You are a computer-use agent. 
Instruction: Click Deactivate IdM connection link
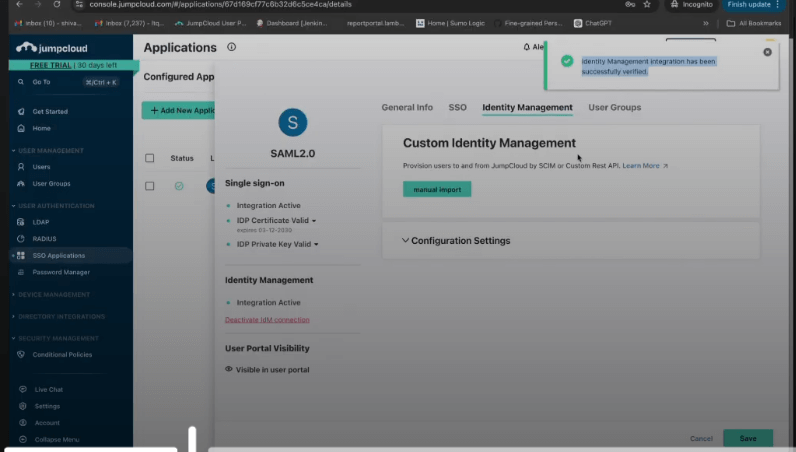click(x=267, y=319)
